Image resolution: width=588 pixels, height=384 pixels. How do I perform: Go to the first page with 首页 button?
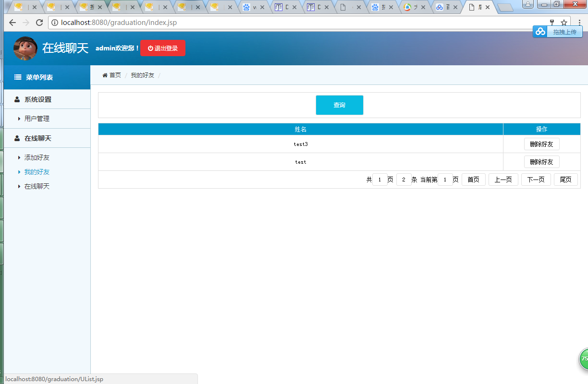point(474,180)
